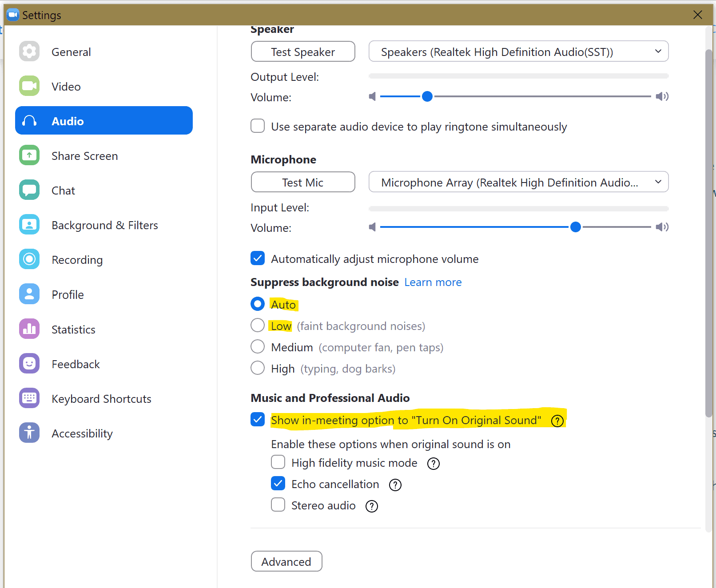
Task: Open the Microphone Array device dropdown
Action: click(x=518, y=182)
